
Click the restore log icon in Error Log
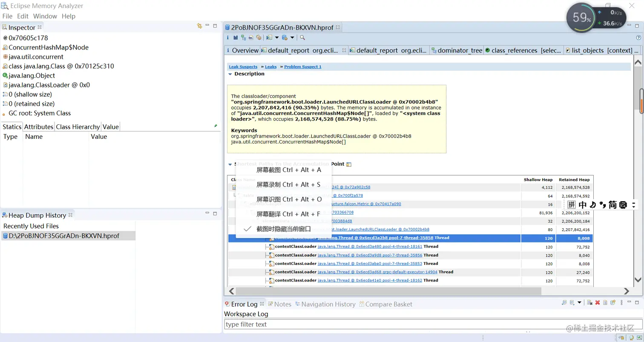pos(613,302)
